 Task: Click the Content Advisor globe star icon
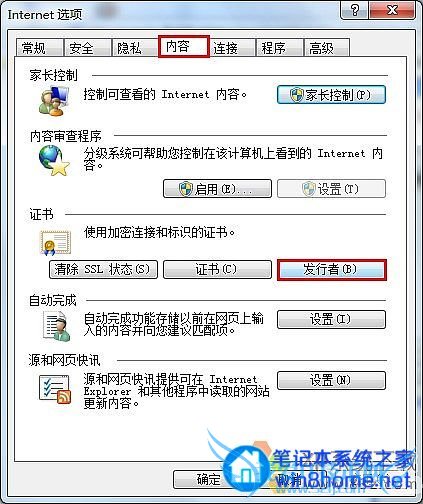tap(55, 161)
